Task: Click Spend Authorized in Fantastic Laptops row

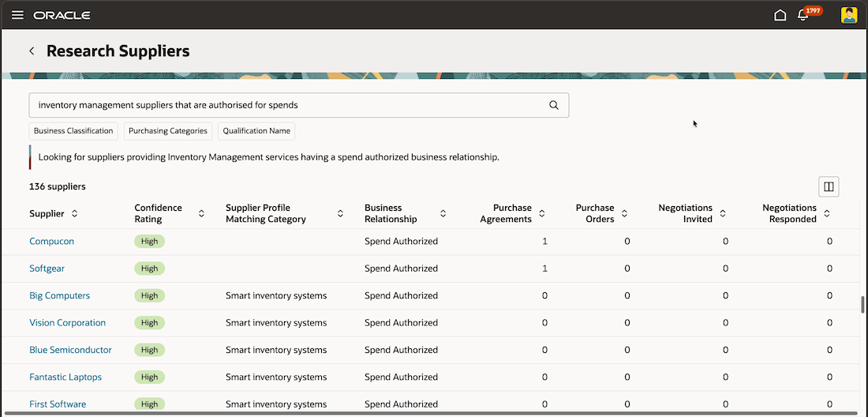Action: [402, 378]
